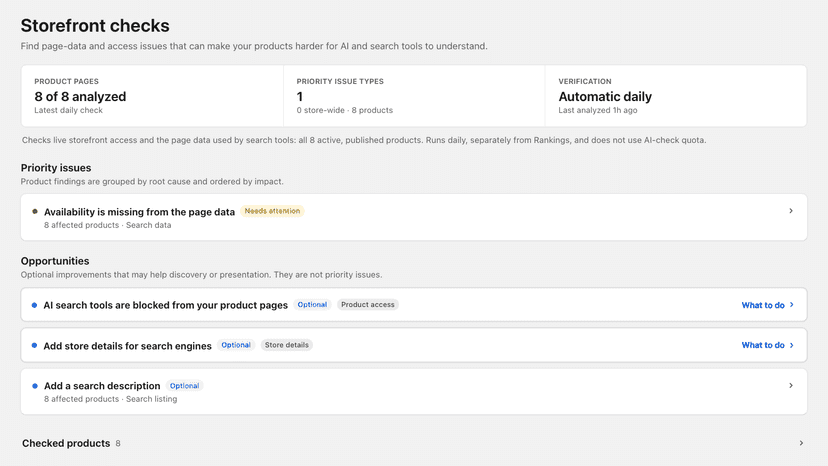The height and width of the screenshot is (466, 828).
Task: Click the Needs attention badge
Action: [x=272, y=211]
